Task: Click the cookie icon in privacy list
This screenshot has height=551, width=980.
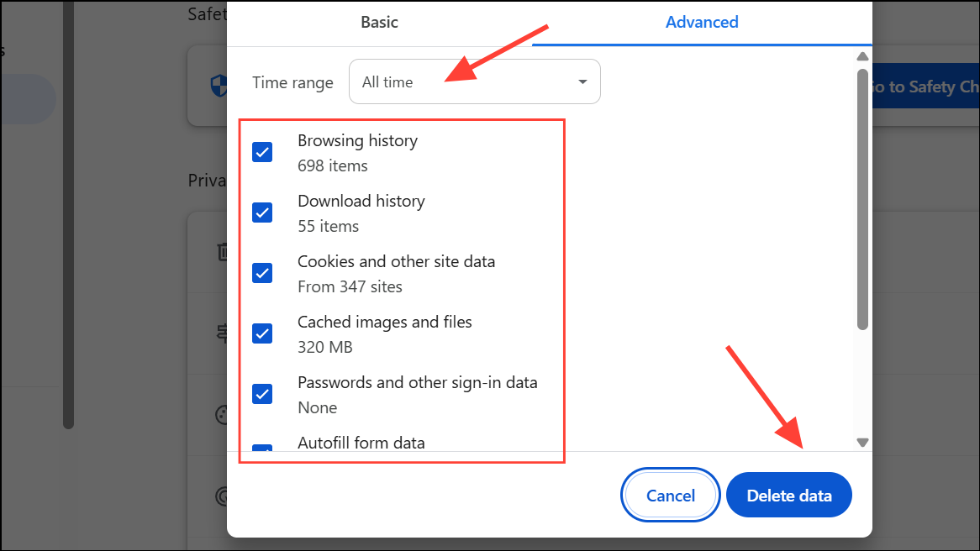Action: (x=222, y=414)
